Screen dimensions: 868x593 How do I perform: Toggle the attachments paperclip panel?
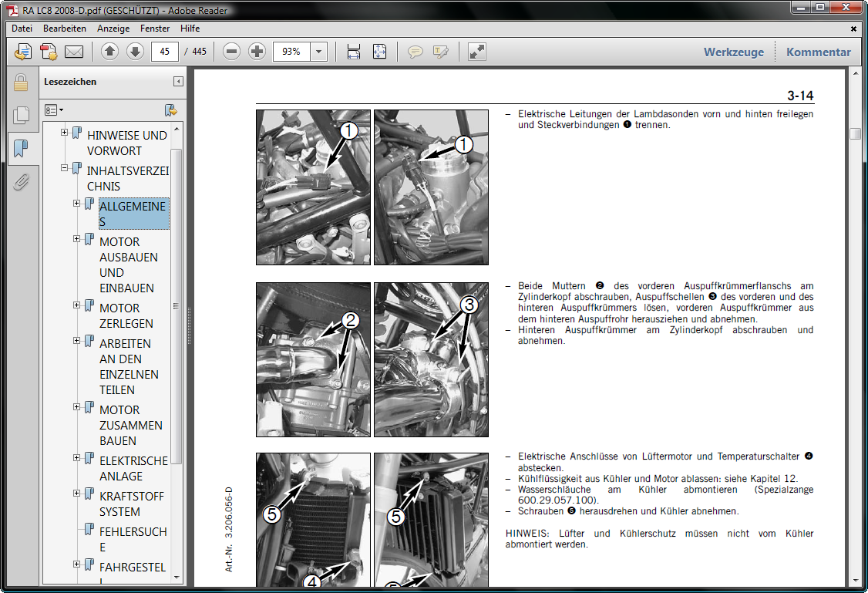(x=21, y=182)
